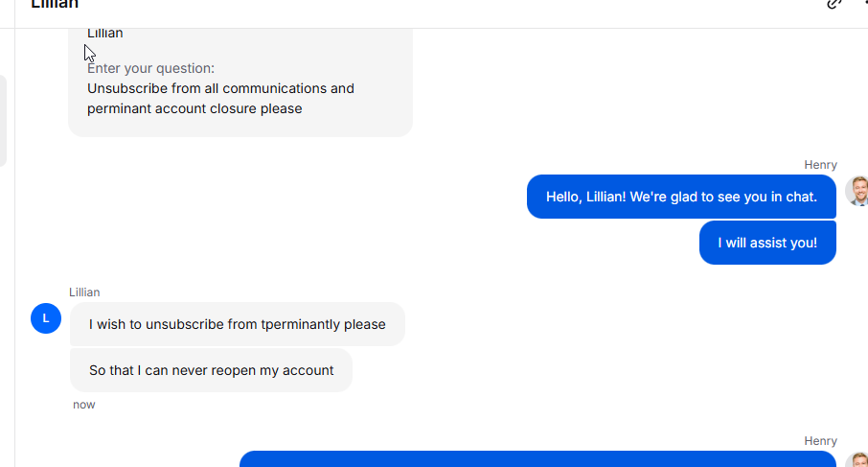868x467 pixels.
Task: Click Lillian's blue "L" avatar
Action: [x=46, y=317]
